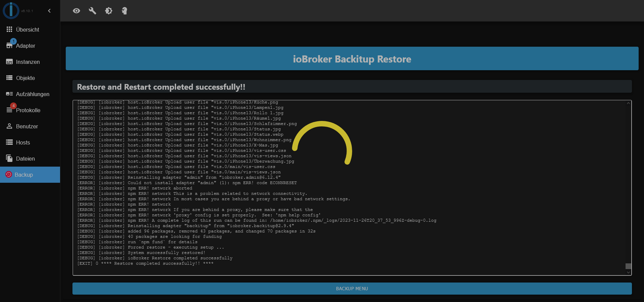Click the version label v6.10.1

point(27,11)
